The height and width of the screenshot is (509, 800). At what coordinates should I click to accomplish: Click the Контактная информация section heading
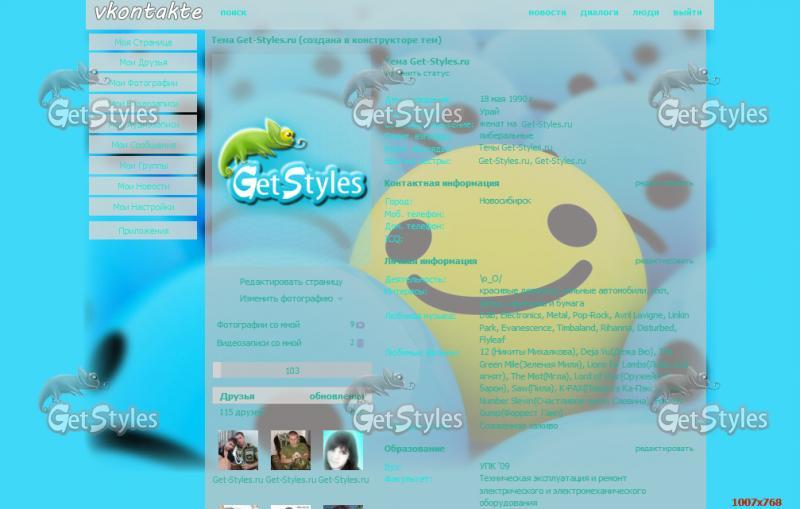coord(441,183)
